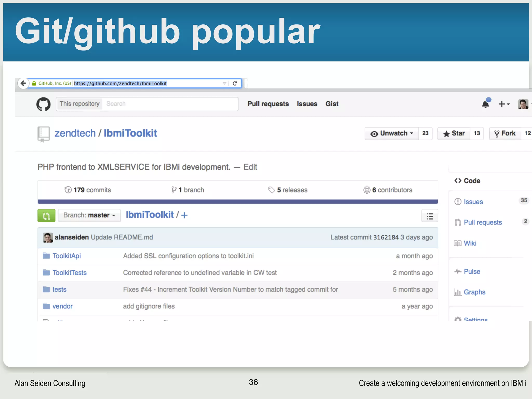
Task: Expand the Branch: master dropdown
Action: coord(89,216)
